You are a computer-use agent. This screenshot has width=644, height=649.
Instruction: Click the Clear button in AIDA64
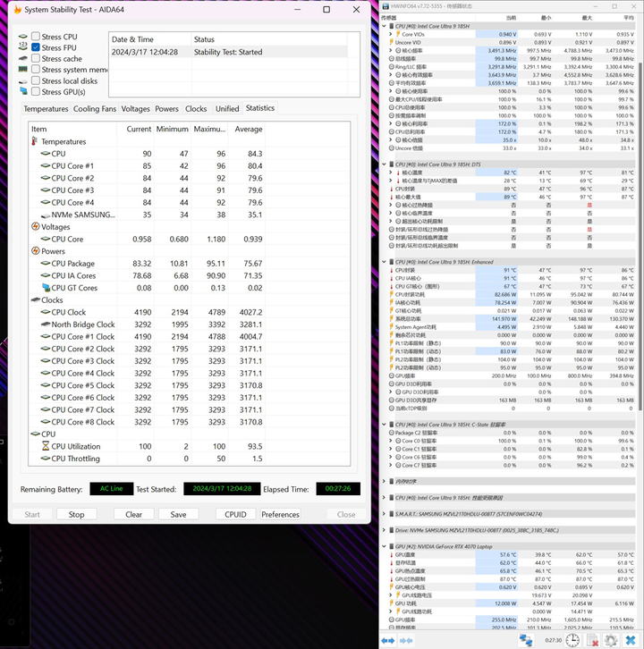(x=134, y=515)
